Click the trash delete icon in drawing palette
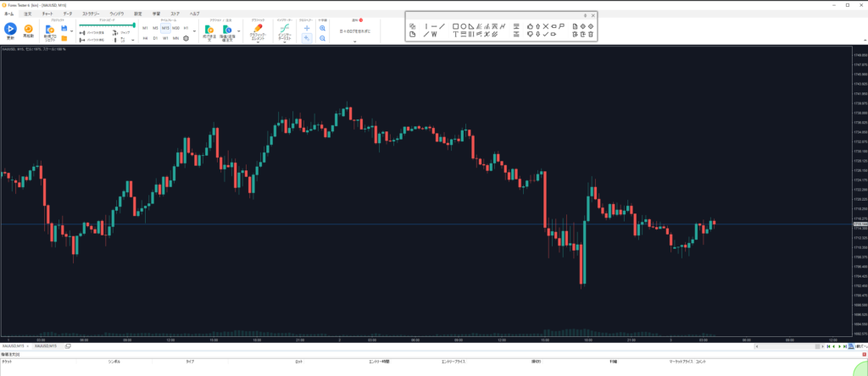 (591, 35)
